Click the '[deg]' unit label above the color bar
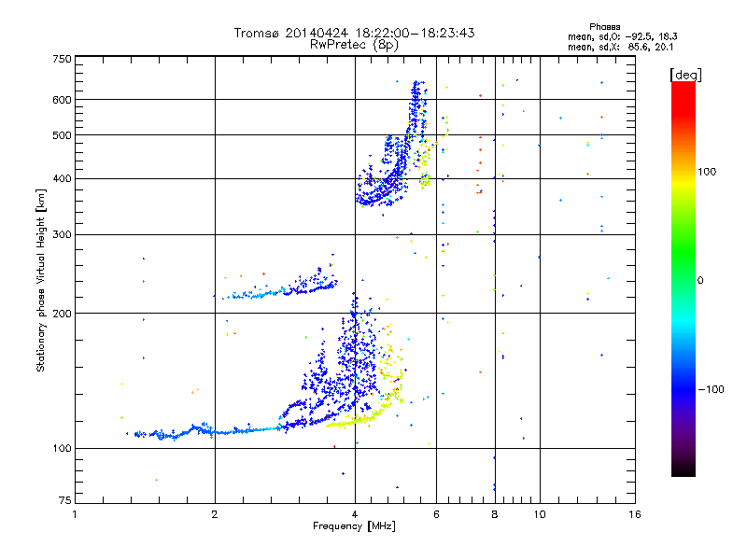Image resolution: width=747 pixels, height=560 pixels. (685, 75)
